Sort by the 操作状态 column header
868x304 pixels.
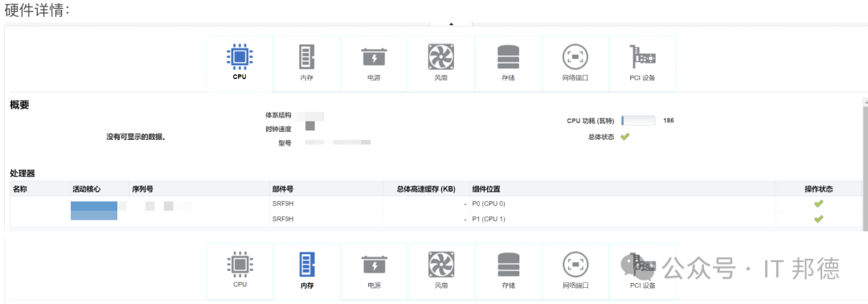819,189
